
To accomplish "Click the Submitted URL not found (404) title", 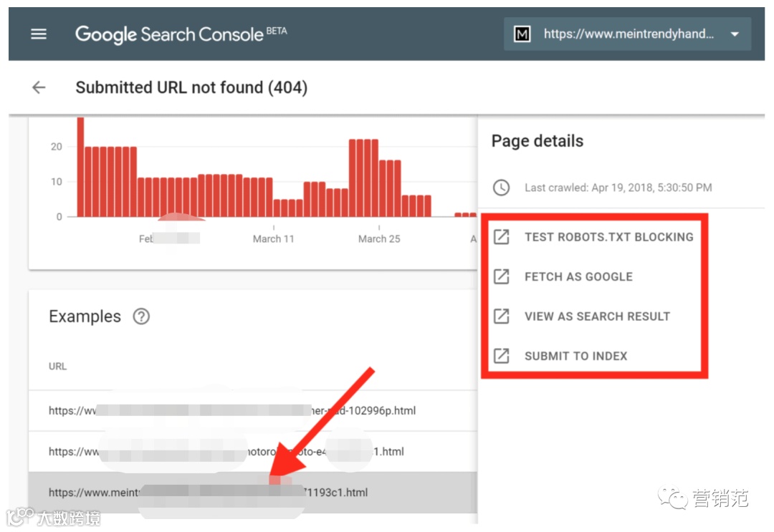I will 191,88.
